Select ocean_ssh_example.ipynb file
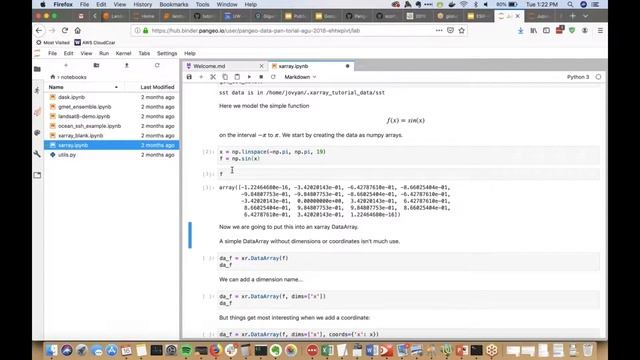Screen dimensions: 640x360 111,126
